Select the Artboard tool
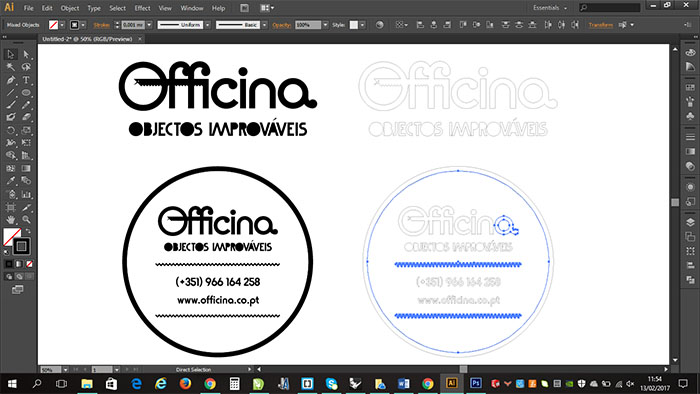The width and height of the screenshot is (700, 394). tap(11, 207)
